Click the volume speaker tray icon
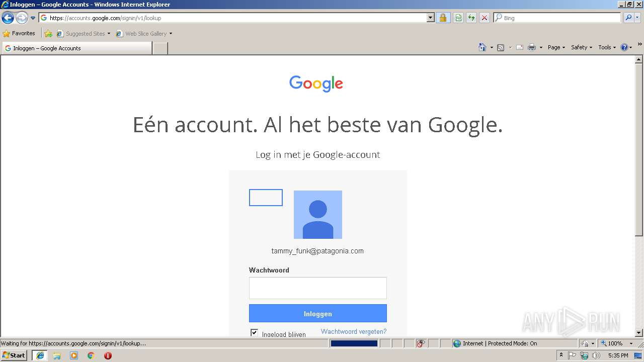644x362 pixels. click(x=596, y=355)
